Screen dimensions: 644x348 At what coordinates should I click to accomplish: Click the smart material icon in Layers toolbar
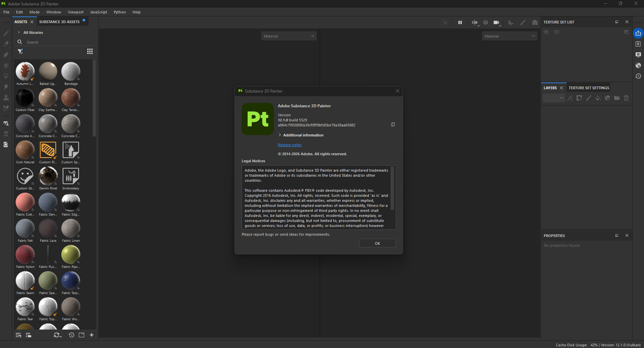[x=607, y=98]
